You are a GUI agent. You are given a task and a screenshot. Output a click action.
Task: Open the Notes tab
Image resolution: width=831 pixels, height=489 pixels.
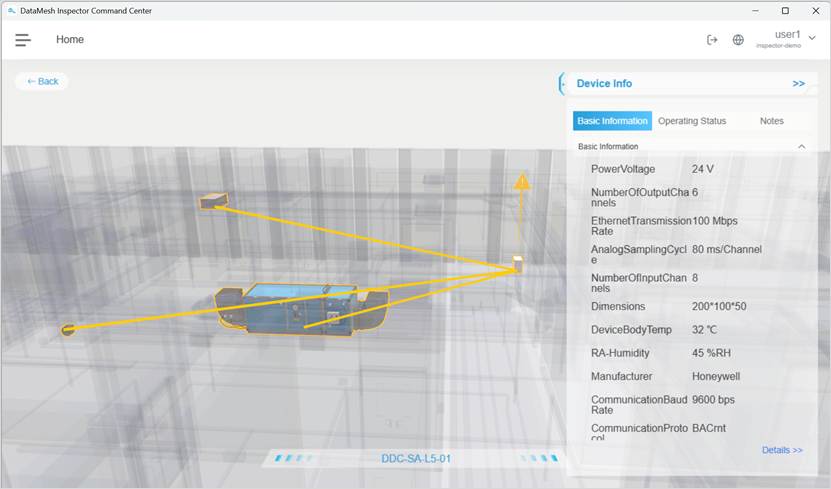click(x=771, y=121)
